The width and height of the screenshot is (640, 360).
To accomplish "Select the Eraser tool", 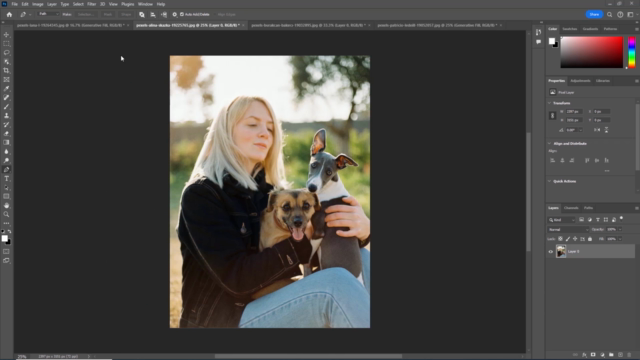I will click(7, 133).
